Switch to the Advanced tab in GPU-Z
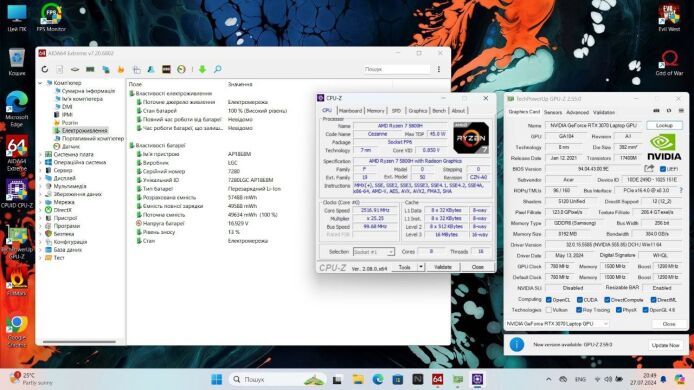 [x=578, y=112]
